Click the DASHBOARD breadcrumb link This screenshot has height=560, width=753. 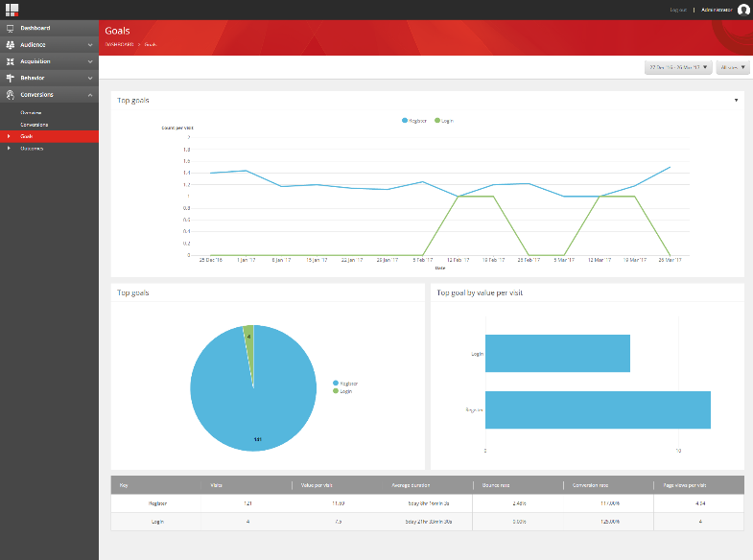(x=119, y=45)
